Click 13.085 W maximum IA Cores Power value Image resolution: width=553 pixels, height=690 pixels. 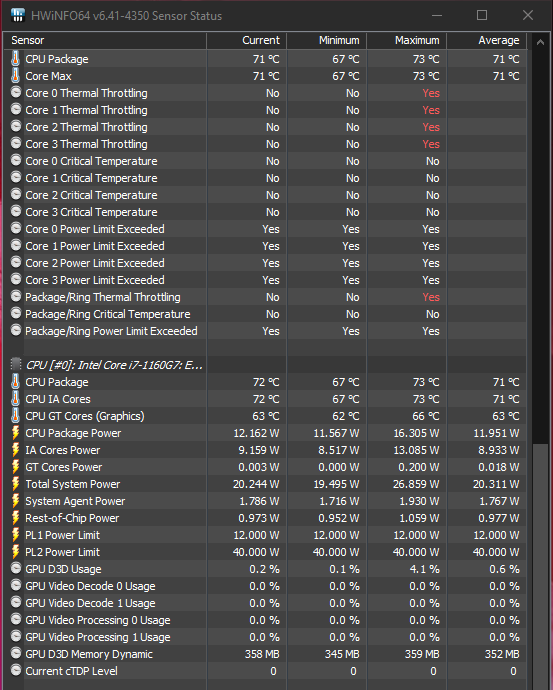click(x=416, y=450)
